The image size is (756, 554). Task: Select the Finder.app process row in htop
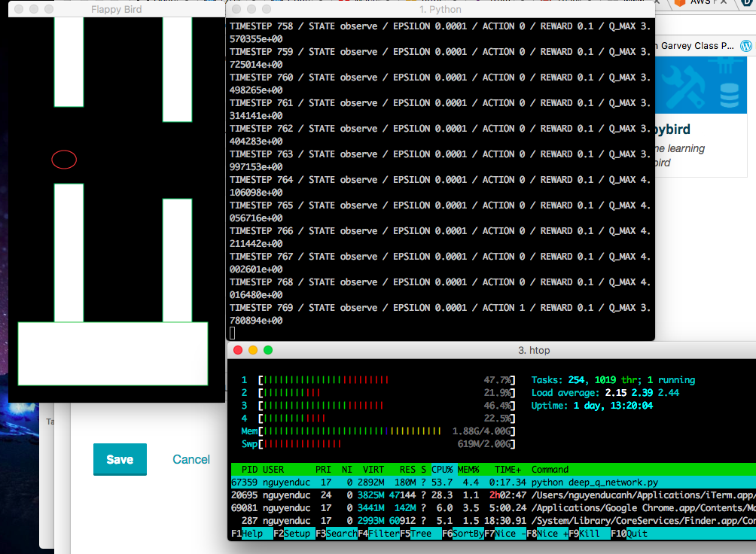click(493, 521)
